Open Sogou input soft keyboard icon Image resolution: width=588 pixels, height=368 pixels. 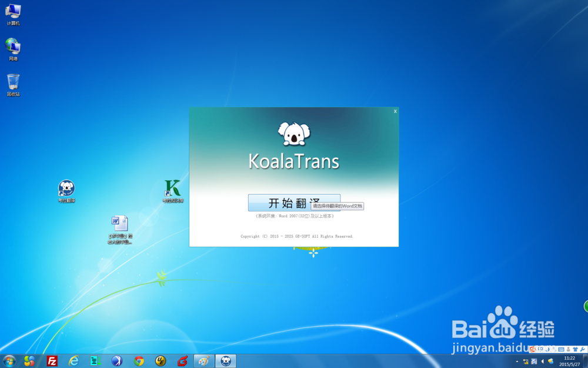(x=561, y=349)
